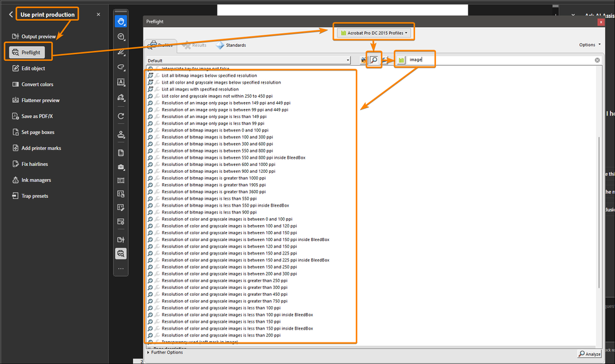Select 'Resolution of bitmap images is less than 900 ppi'
615x364 pixels.
pos(209,212)
